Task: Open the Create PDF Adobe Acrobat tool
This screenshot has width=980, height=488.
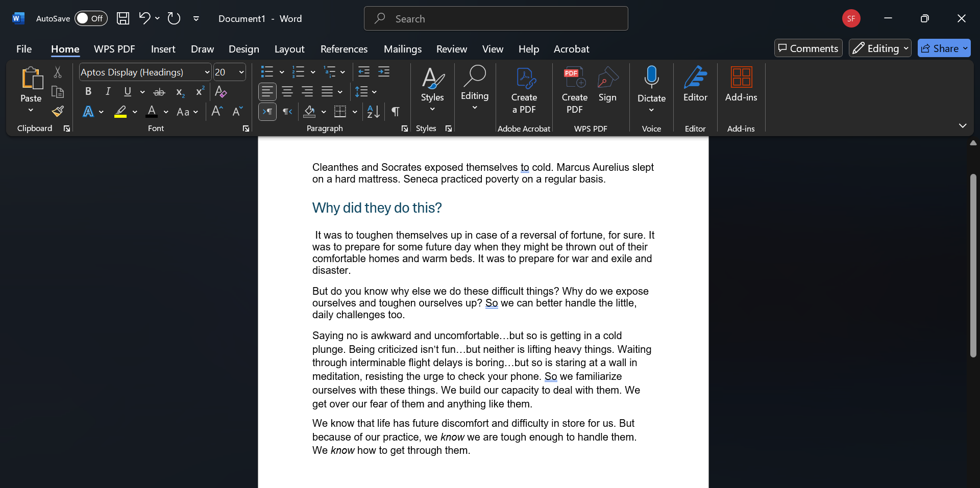Action: point(525,92)
